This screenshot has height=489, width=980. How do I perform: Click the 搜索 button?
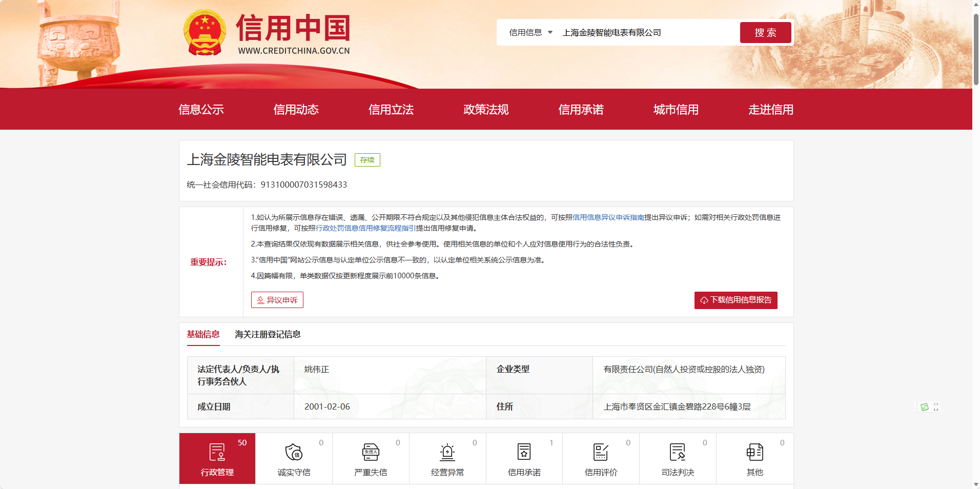(766, 32)
